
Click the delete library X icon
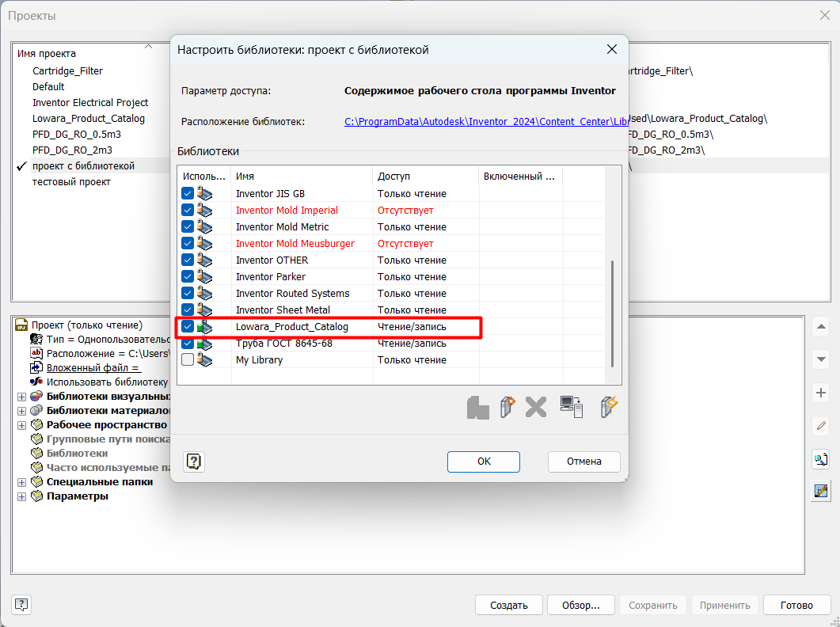coord(536,407)
